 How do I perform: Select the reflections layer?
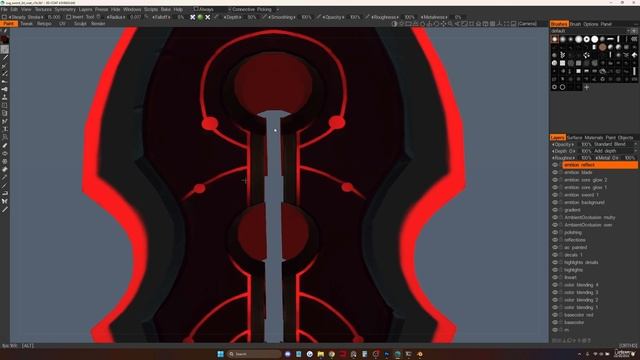tap(575, 240)
